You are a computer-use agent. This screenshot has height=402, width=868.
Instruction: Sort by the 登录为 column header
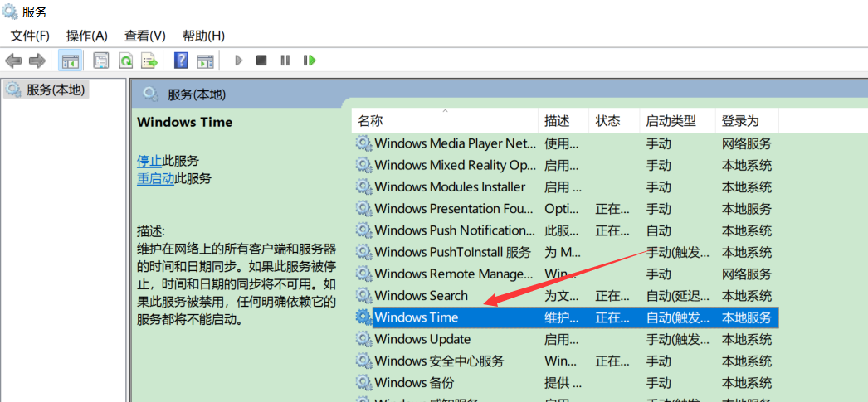pyautogui.click(x=747, y=120)
